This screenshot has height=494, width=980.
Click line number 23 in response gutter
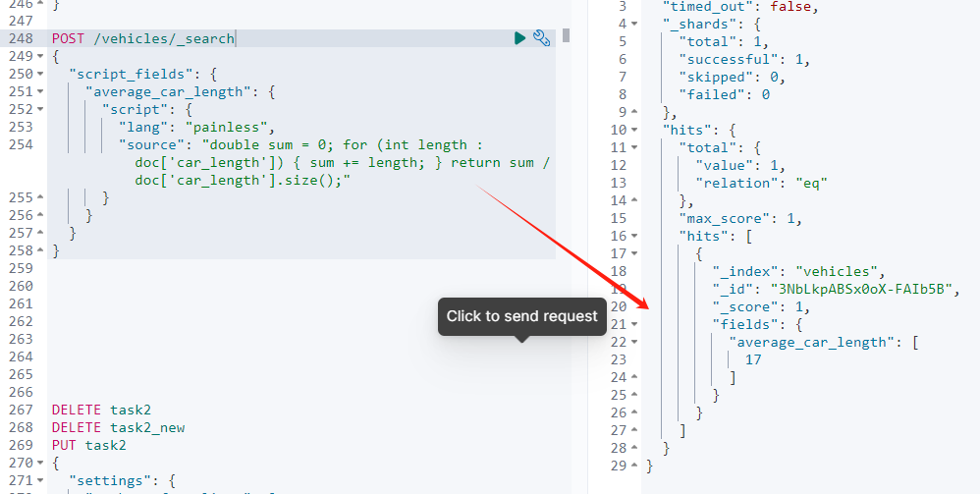618,359
